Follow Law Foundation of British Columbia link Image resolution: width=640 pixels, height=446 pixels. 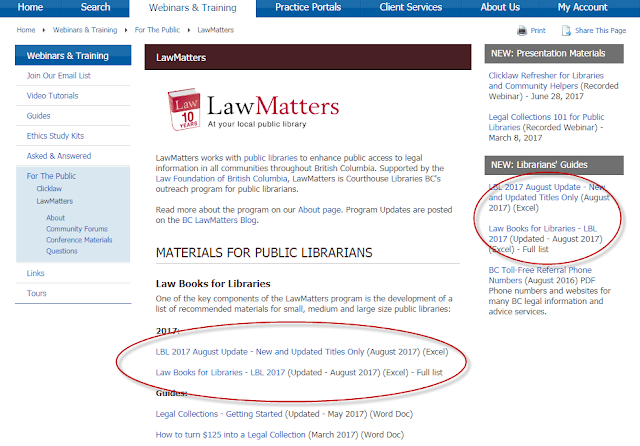(221, 179)
